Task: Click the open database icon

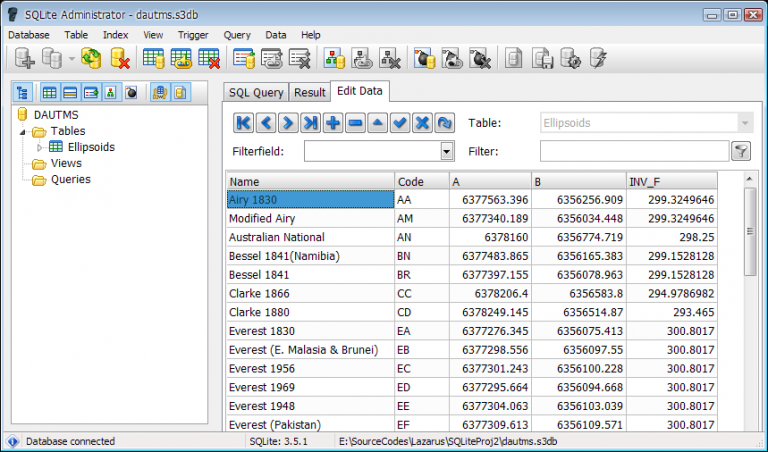Action: pos(52,58)
